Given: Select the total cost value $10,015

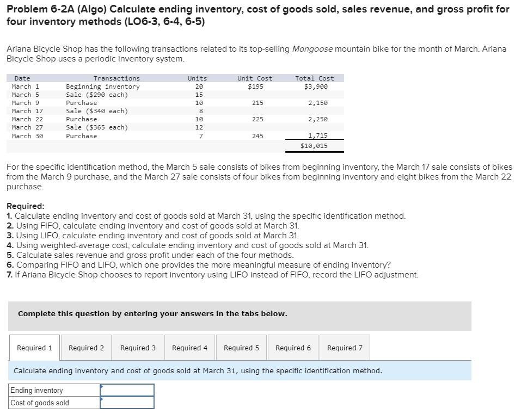Looking at the screenshot, I should click(x=314, y=146).
